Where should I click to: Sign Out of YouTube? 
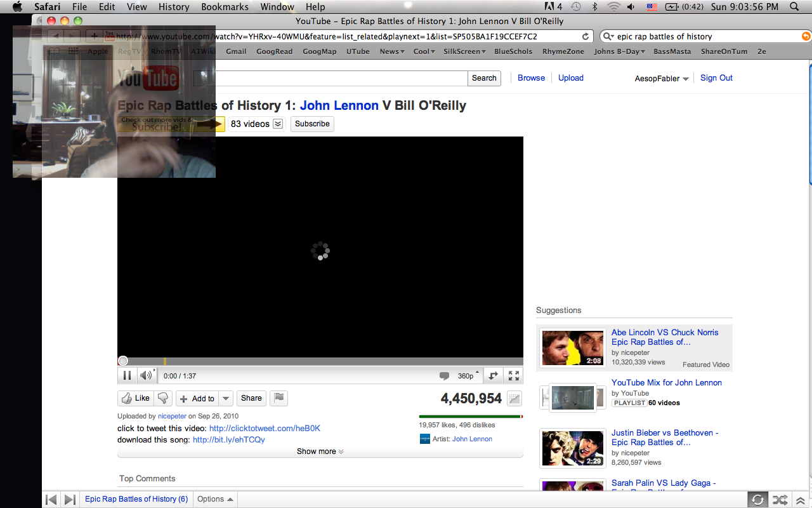pos(716,78)
